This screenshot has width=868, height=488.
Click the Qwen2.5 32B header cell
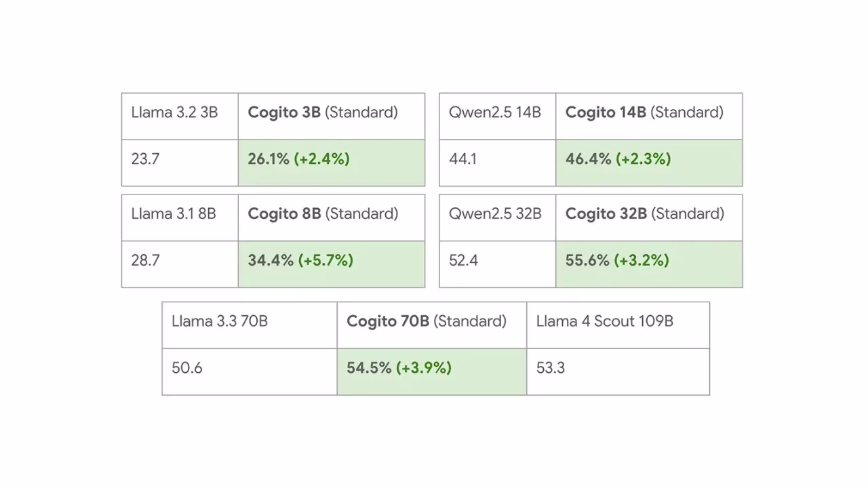(498, 218)
